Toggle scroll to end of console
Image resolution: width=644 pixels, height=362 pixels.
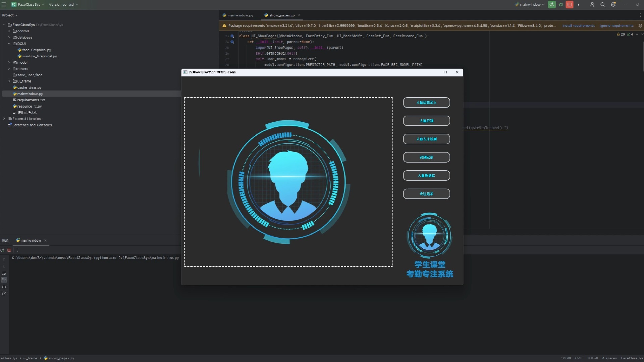(x=4, y=280)
